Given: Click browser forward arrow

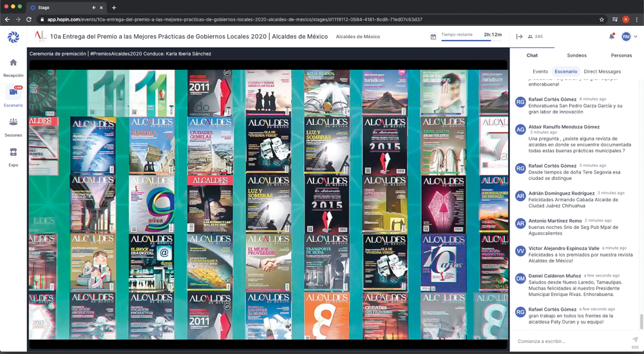Looking at the screenshot, I should (17, 19).
